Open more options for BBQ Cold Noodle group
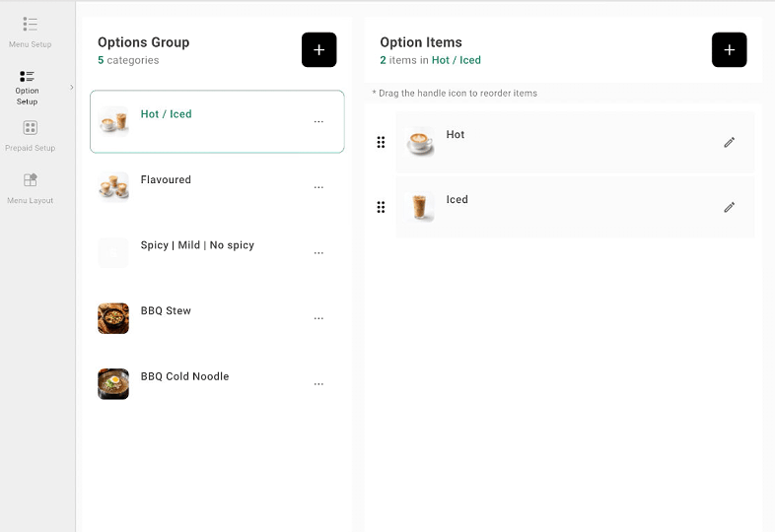775x532 pixels. pyautogui.click(x=318, y=384)
